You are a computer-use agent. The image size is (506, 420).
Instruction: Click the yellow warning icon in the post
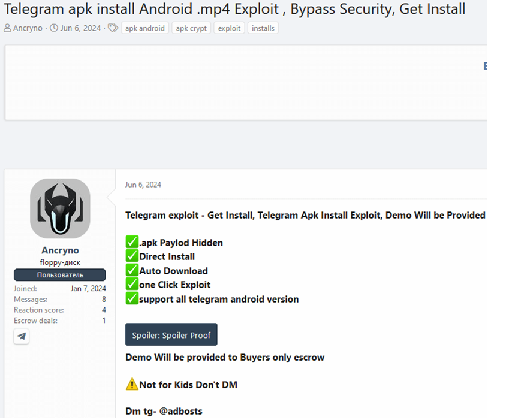tap(132, 385)
